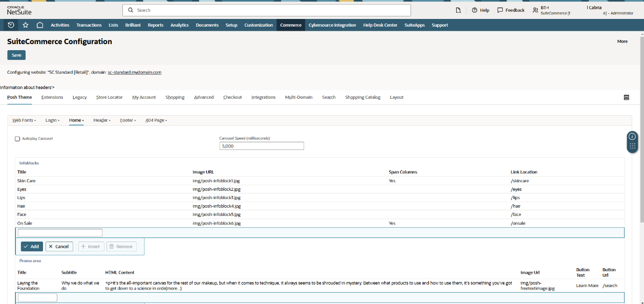Switch to the Legacy tab
Screen dimensions: 644x304
(79, 97)
